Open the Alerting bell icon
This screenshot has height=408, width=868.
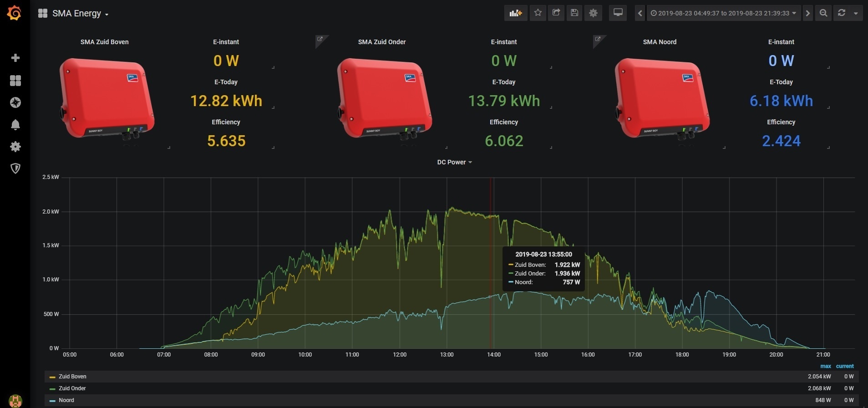tap(15, 125)
